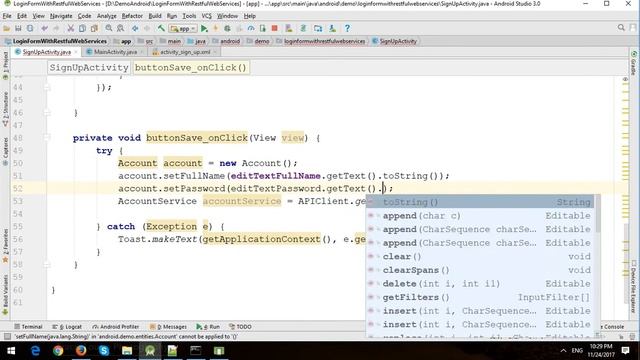The height and width of the screenshot is (360, 640).
Task: Click the Copy toolbar icon
Action: (82, 29)
